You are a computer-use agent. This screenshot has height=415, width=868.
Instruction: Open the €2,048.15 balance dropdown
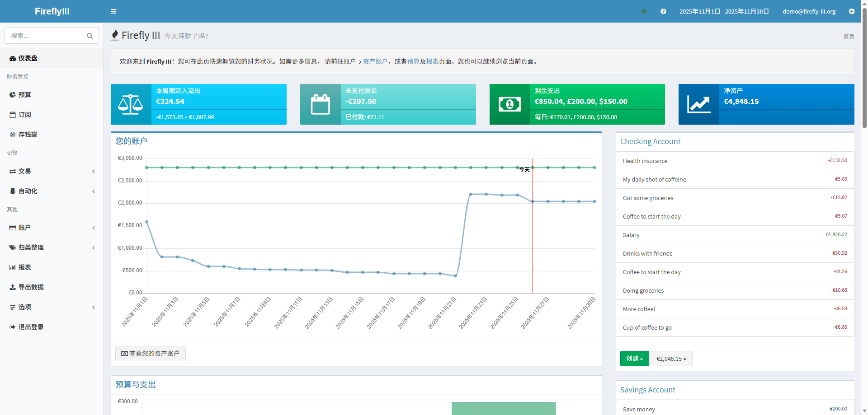pos(671,359)
